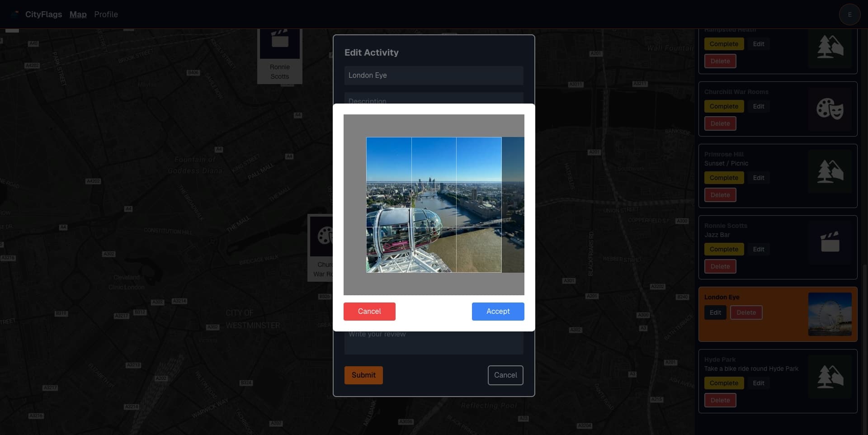Image resolution: width=868 pixels, height=435 pixels.
Task: Click London Eye ferris wheel thumbnail
Action: (830, 314)
